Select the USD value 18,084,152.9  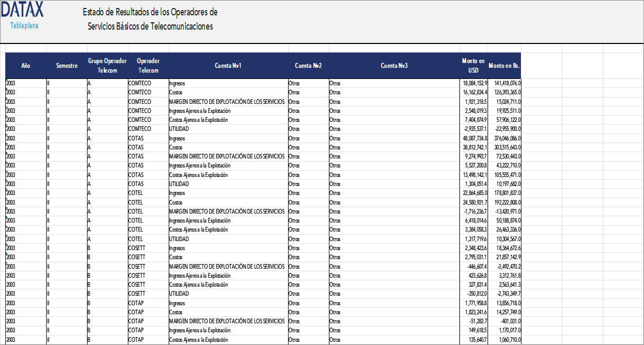point(474,83)
